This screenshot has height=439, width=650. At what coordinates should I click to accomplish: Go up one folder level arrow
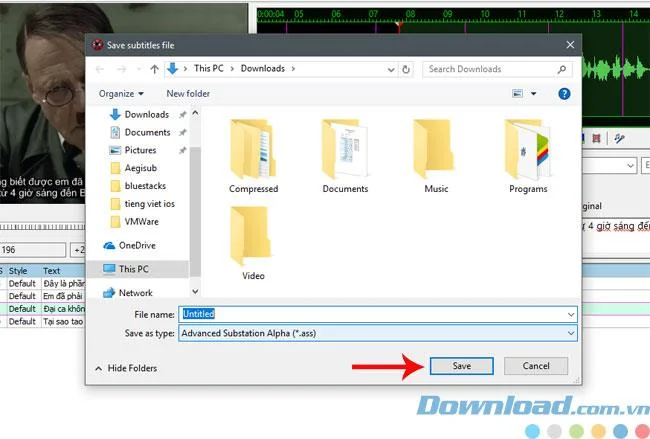pyautogui.click(x=155, y=69)
